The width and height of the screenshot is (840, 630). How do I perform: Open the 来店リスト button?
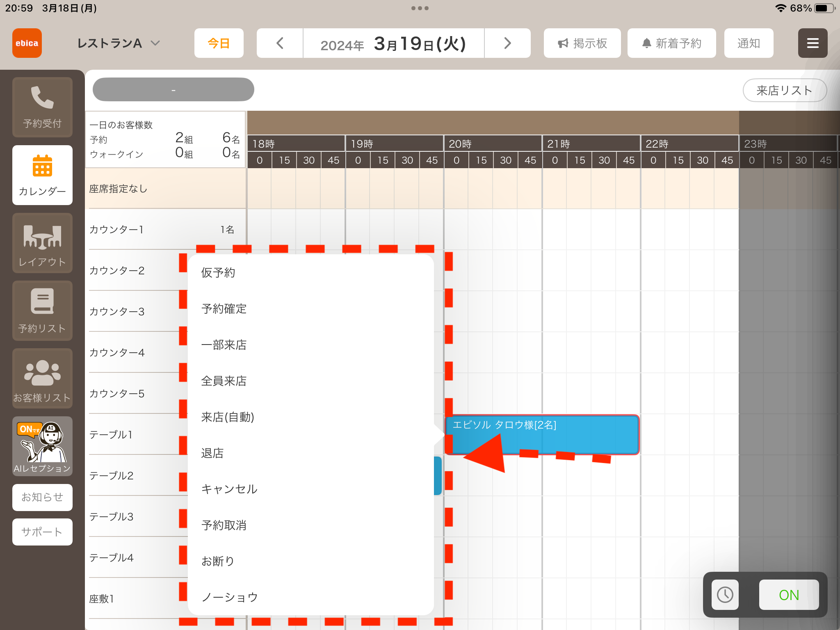(x=784, y=90)
